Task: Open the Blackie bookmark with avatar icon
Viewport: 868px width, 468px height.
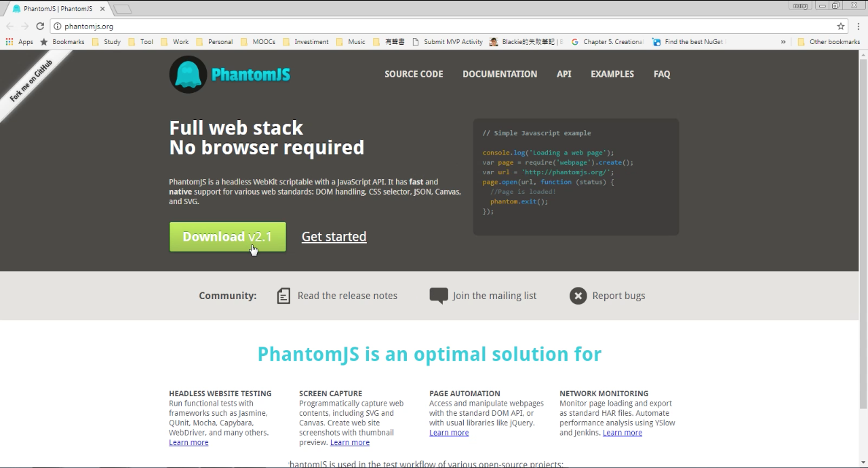Action: tap(526, 42)
